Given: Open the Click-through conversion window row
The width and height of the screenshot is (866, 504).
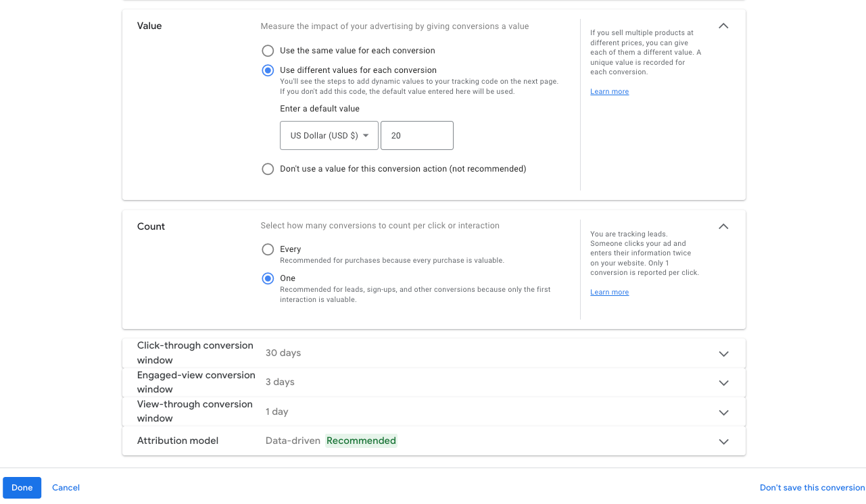Looking at the screenshot, I should click(433, 353).
